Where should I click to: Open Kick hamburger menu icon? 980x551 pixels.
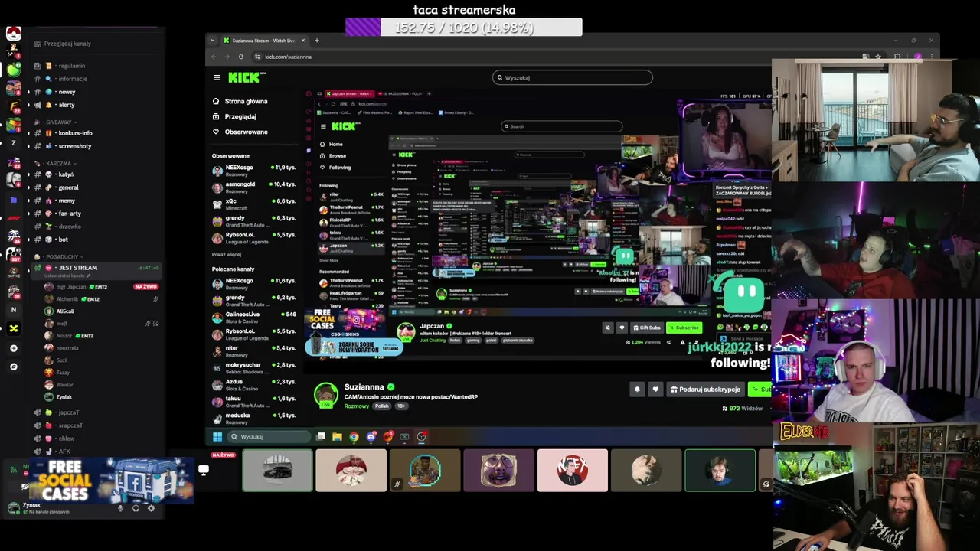(217, 77)
